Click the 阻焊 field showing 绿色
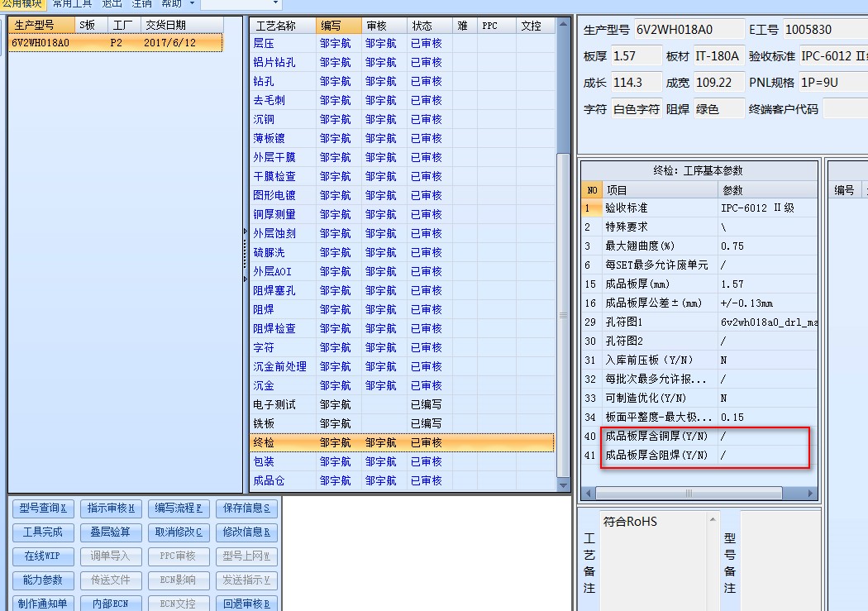 718,109
